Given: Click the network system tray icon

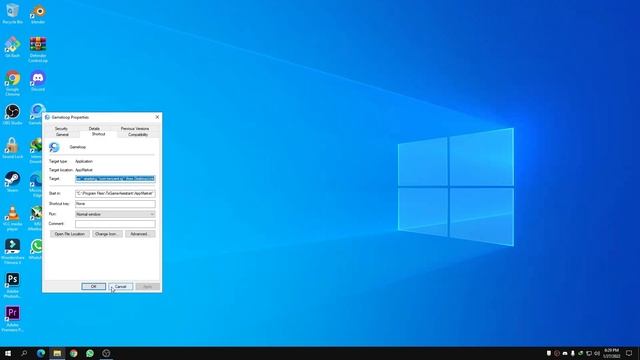Looking at the screenshot, I should [589, 353].
